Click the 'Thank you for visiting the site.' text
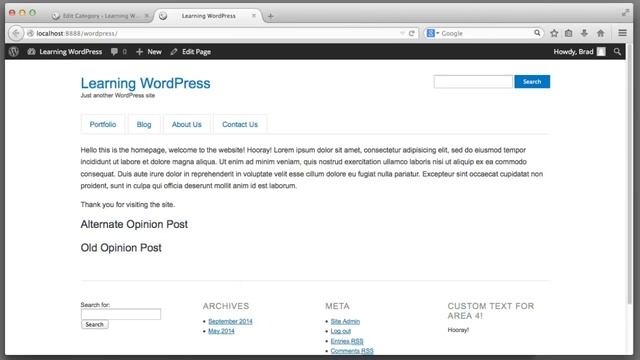Image resolution: width=640 pixels, height=360 pixels. (128, 204)
